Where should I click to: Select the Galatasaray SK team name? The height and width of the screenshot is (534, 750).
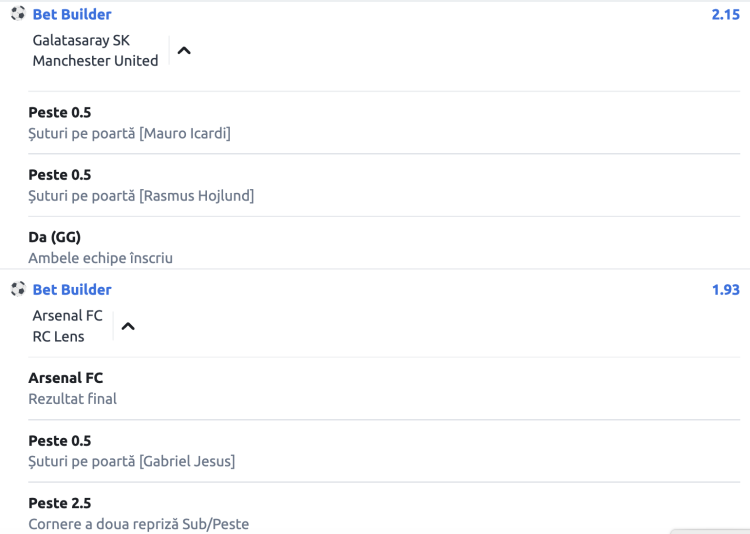81,40
